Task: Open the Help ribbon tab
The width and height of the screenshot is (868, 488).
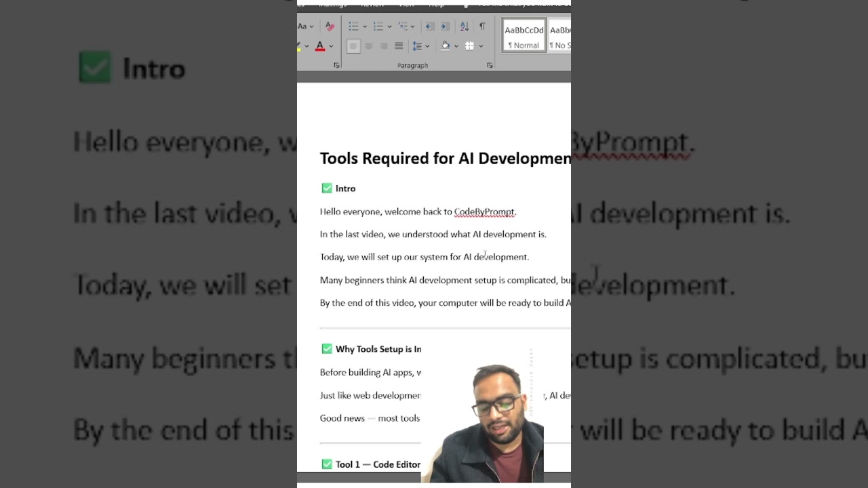Action: tap(437, 4)
